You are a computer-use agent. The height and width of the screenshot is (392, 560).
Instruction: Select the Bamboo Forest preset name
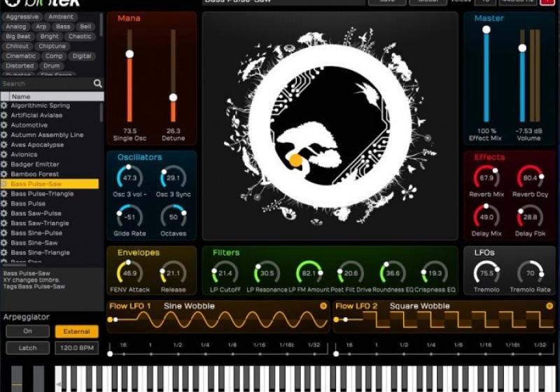(x=35, y=174)
